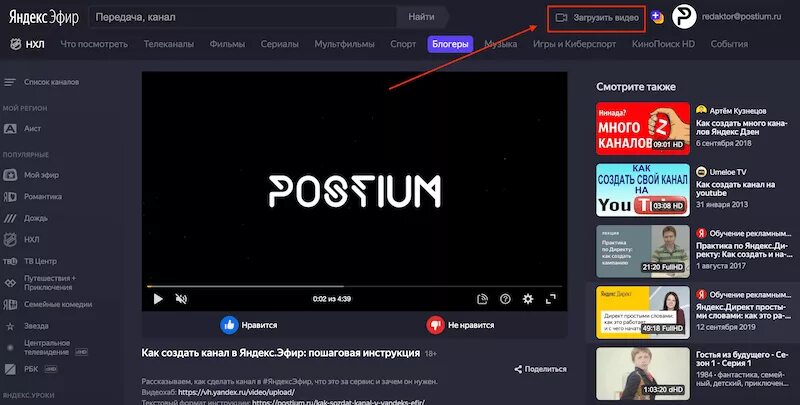The width and height of the screenshot is (800, 405).
Task: Open the Сериалы tab
Action: tap(280, 44)
